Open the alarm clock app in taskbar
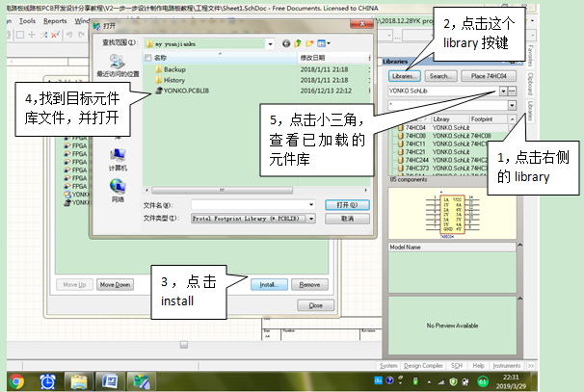 [x=47, y=382]
